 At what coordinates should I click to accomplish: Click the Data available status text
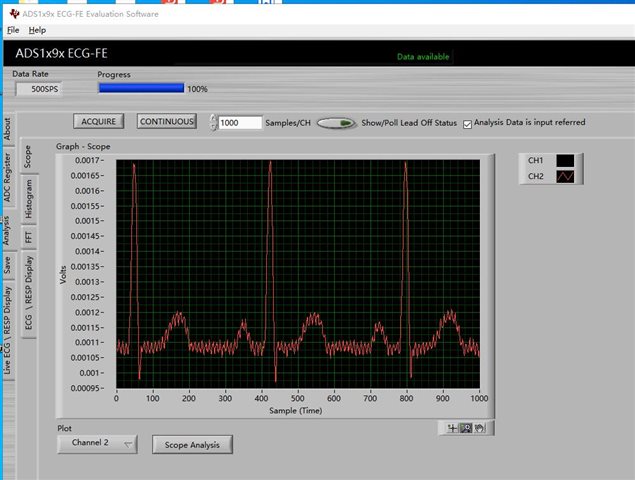[423, 56]
